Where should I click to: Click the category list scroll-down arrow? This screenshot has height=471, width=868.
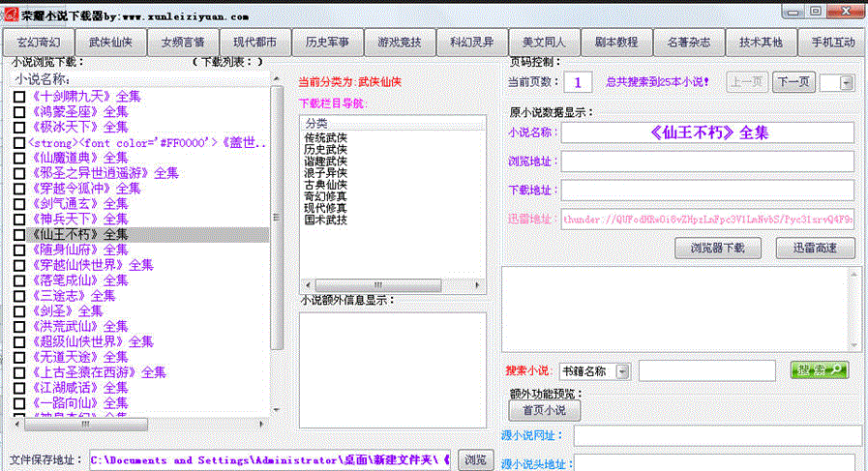[479, 284]
